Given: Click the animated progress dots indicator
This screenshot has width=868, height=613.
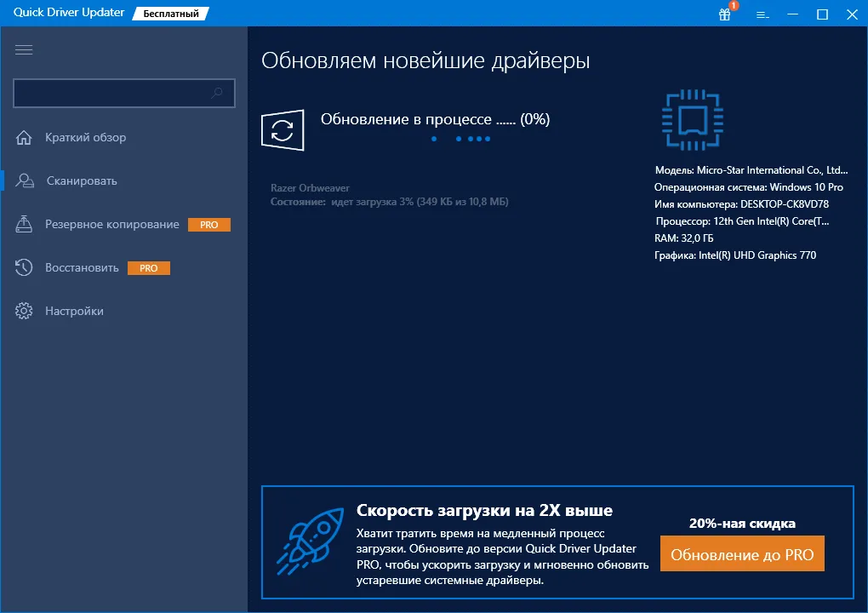Looking at the screenshot, I should coord(460,139).
